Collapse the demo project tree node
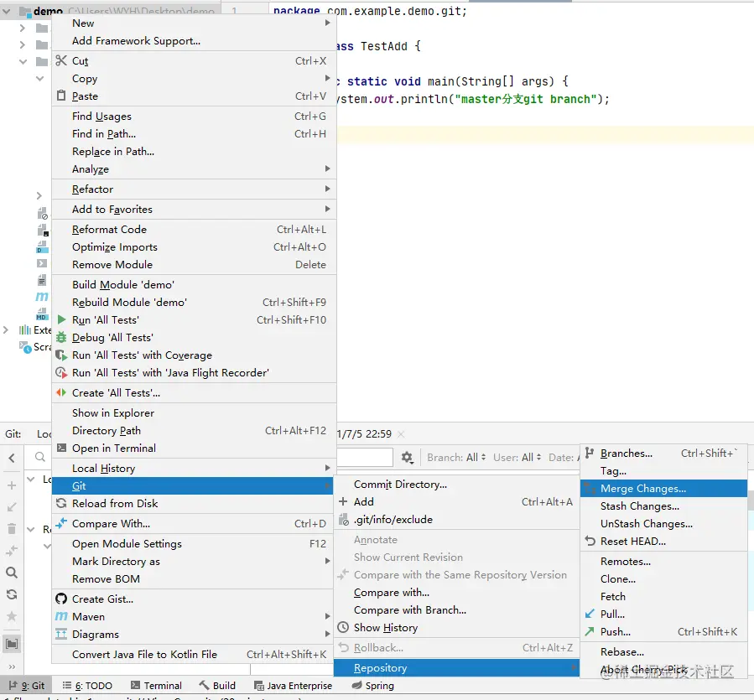Image resolution: width=754 pixels, height=700 pixels. 7,11
